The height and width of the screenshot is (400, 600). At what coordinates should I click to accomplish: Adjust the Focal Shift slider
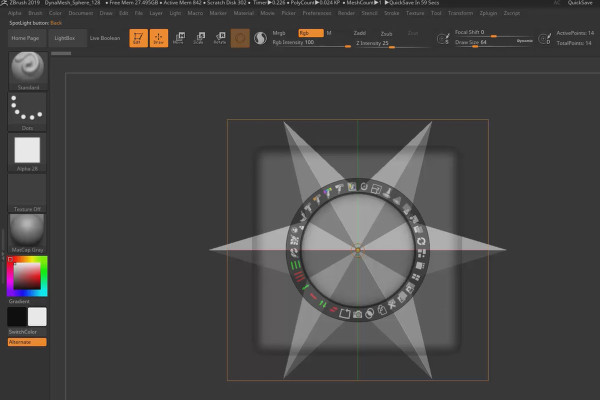pos(494,33)
